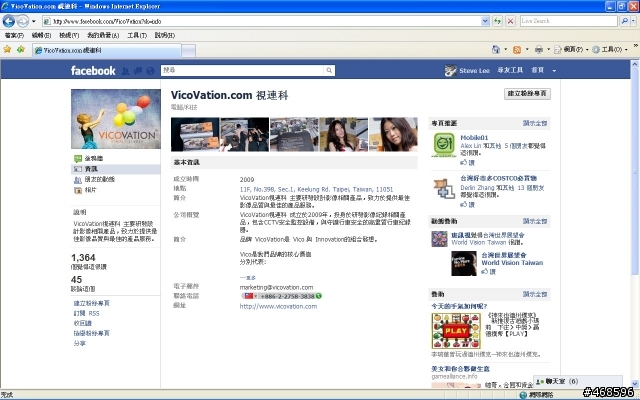This screenshot has height=400, width=640.
Task: Click the Facebook search field
Action: tap(242, 70)
